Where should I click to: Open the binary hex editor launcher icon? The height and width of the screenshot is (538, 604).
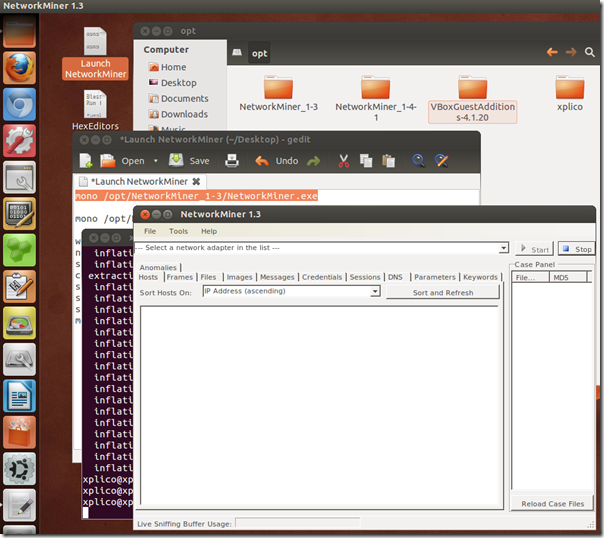(19, 214)
